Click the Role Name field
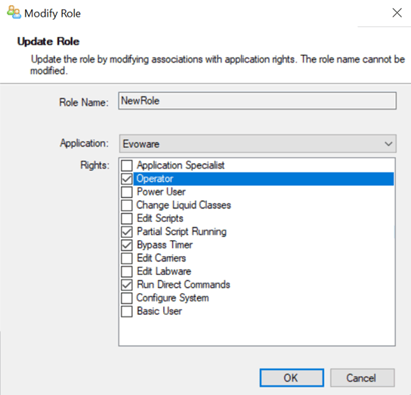 pos(257,101)
